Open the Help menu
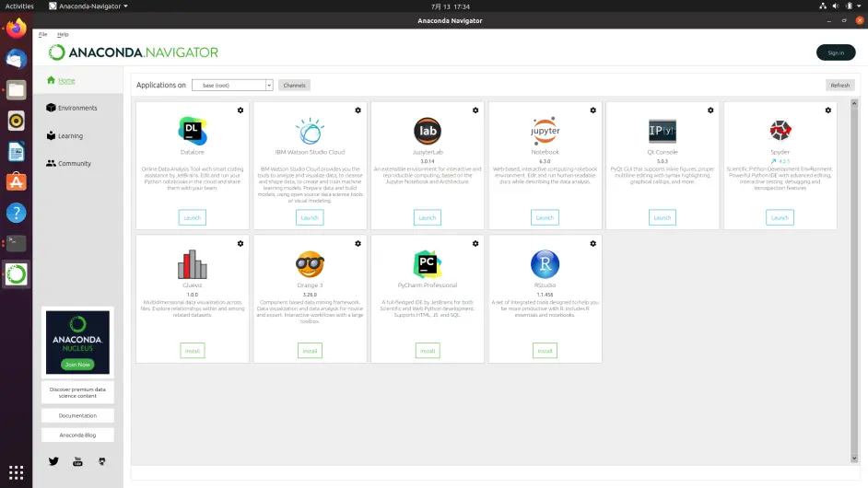Viewport: 868px width, 488px height. 63,34
